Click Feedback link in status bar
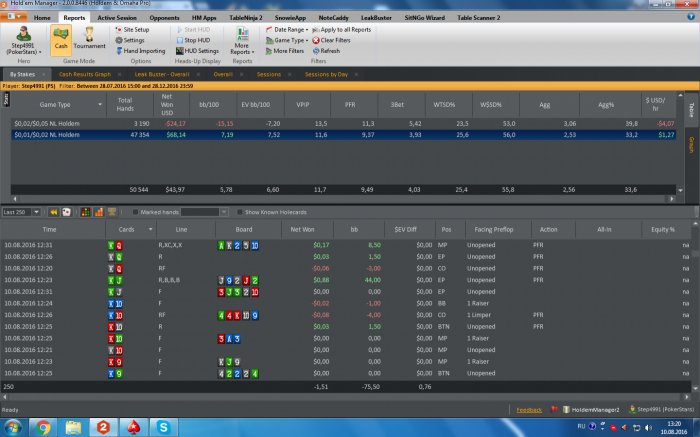The height and width of the screenshot is (437, 700). pos(529,410)
